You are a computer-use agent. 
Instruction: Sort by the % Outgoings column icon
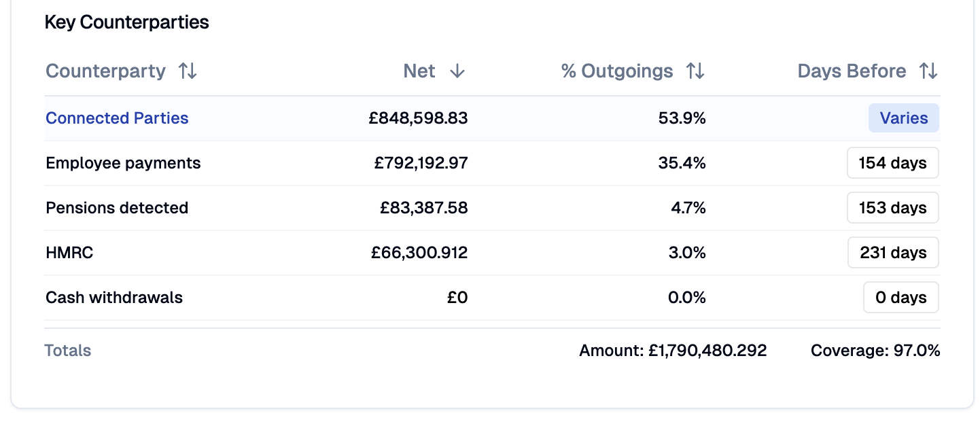pos(696,71)
